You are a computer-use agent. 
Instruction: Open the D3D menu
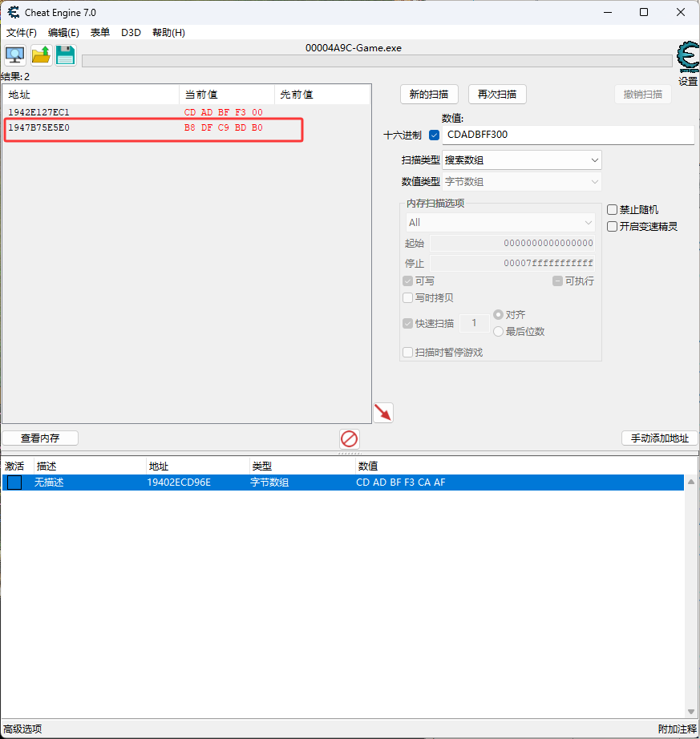[131, 33]
